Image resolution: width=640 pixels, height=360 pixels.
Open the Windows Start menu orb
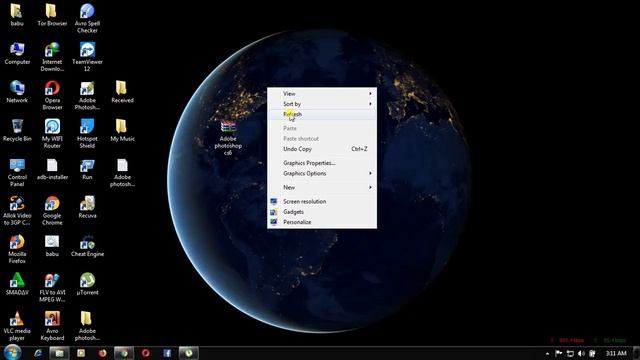point(13,353)
